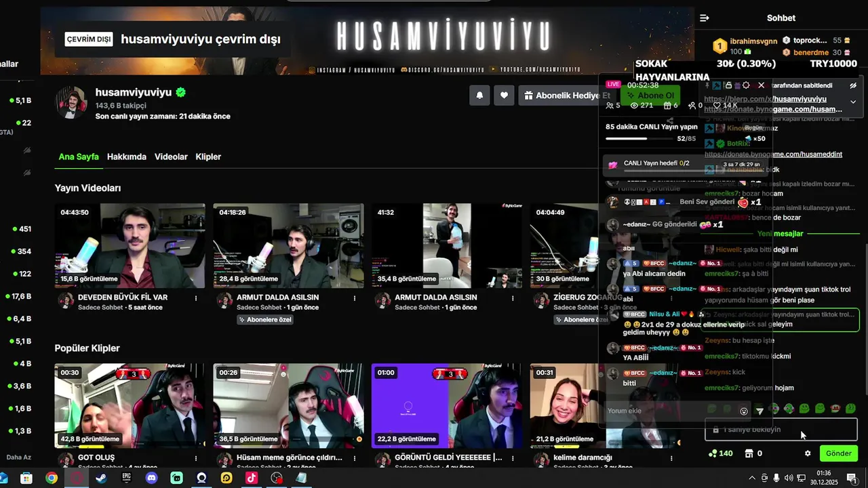Click the chat message input field
Image resolution: width=868 pixels, height=488 pixels.
click(x=781, y=430)
